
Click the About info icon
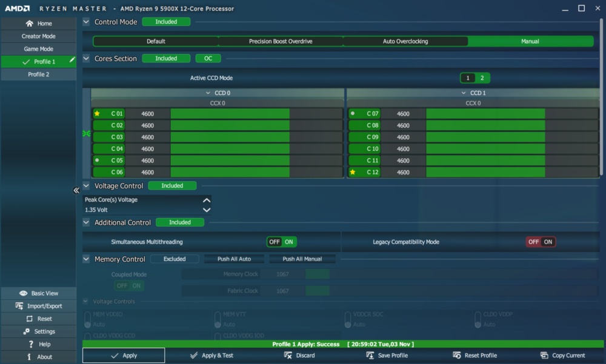click(x=29, y=357)
